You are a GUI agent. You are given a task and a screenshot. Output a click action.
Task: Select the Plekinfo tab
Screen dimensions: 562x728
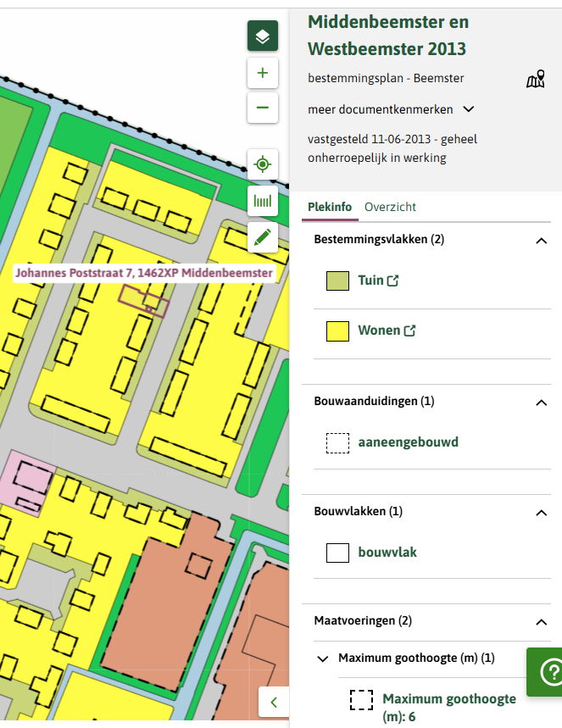click(x=330, y=208)
